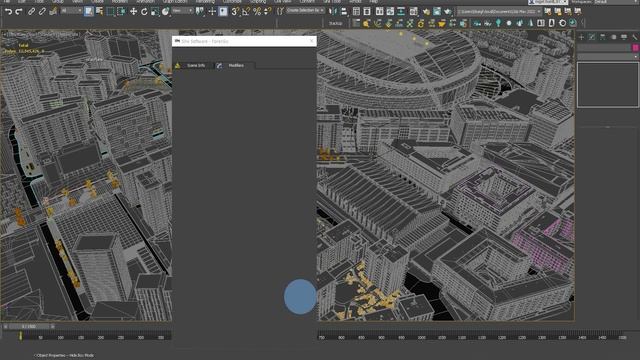Click the Total statistics label in left viewport
Viewport: 640px width, 360px height.
[24, 46]
